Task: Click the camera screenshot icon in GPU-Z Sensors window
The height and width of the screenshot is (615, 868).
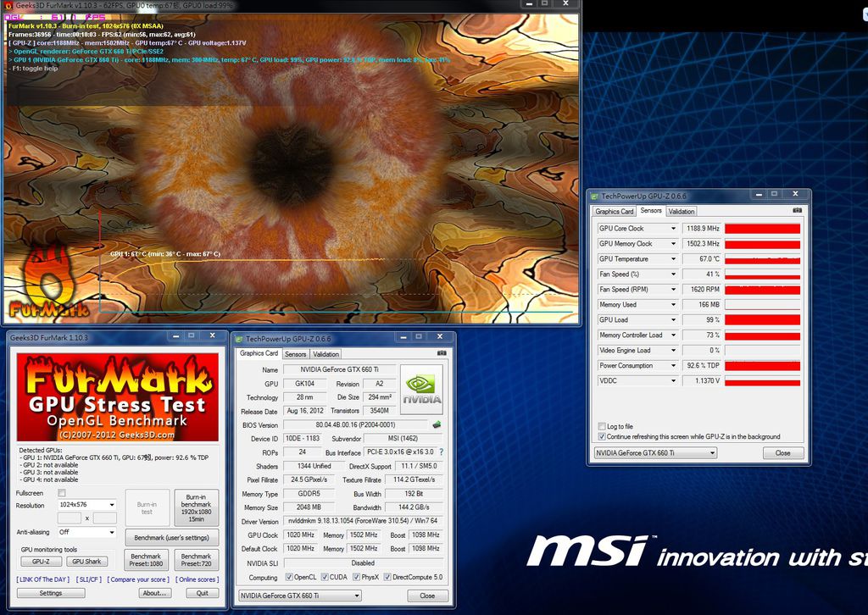Action: (797, 211)
